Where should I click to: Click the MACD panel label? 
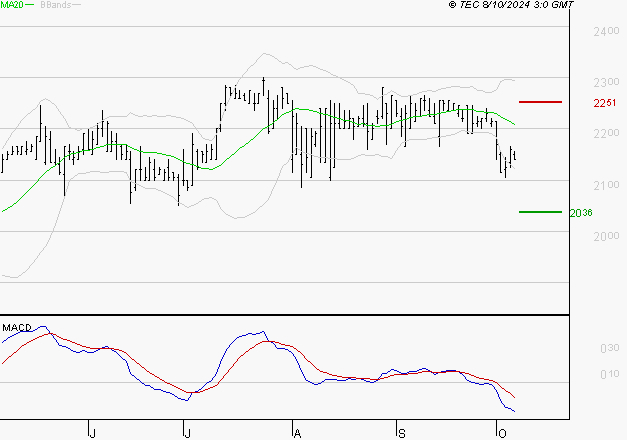[17, 328]
